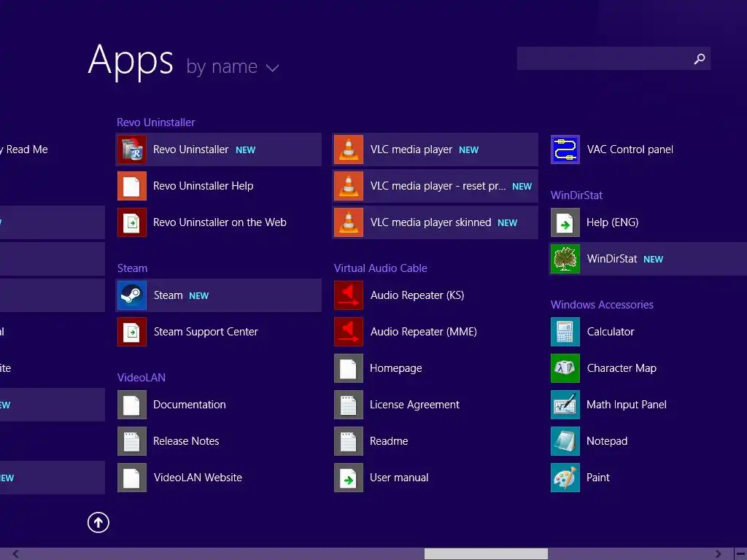
Task: Launch Steam via its icon
Action: click(132, 295)
